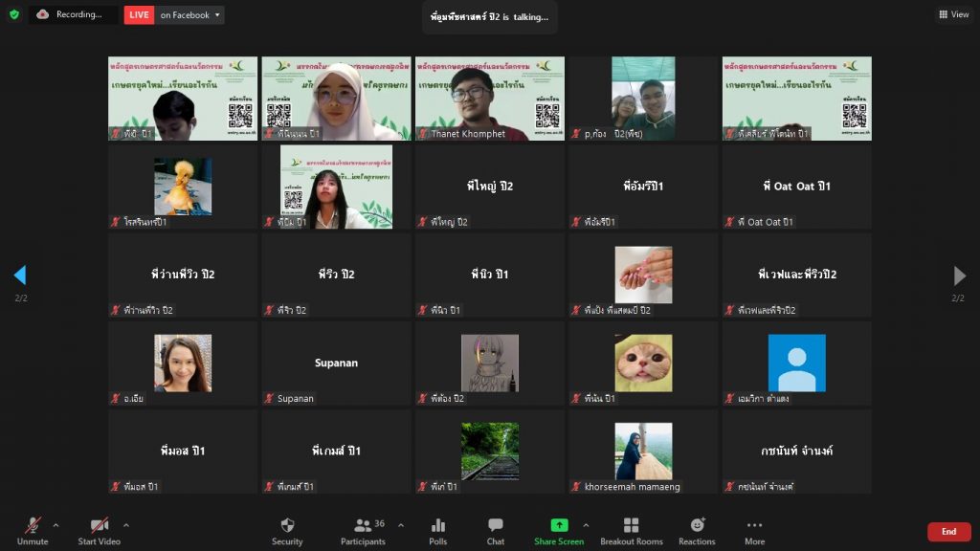
Task: Go to previous gallery page with left arrow
Action: (x=19, y=275)
